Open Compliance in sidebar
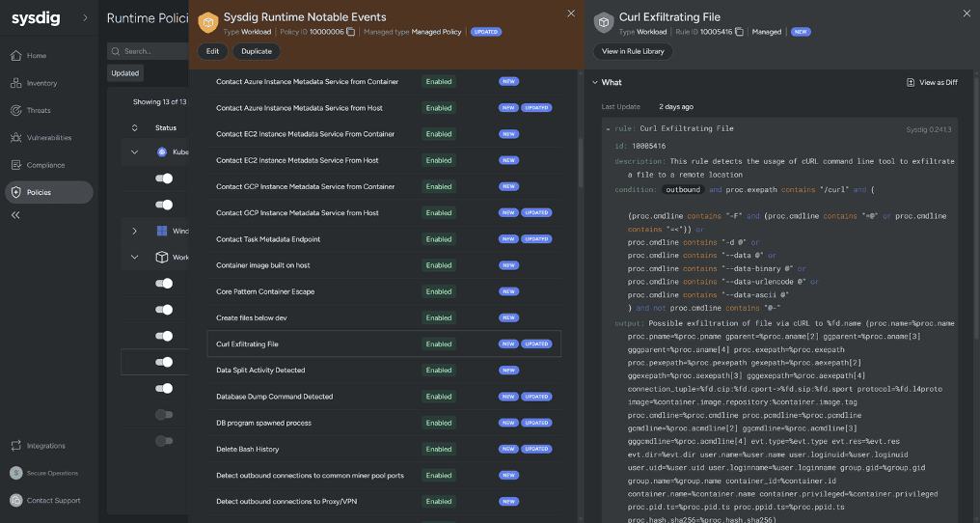This screenshot has height=523, width=980. [x=45, y=165]
